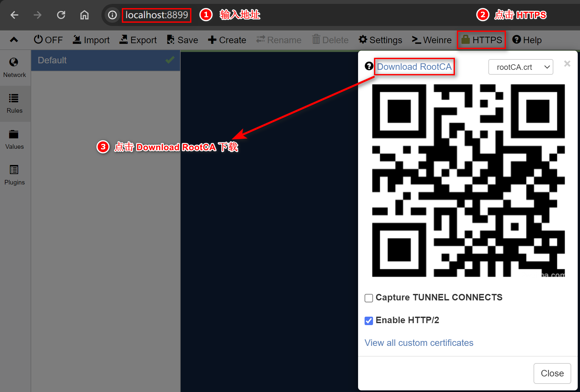Enable Capture TUNNEL CONNECTS checkbox
The width and height of the screenshot is (580, 392).
(x=369, y=298)
